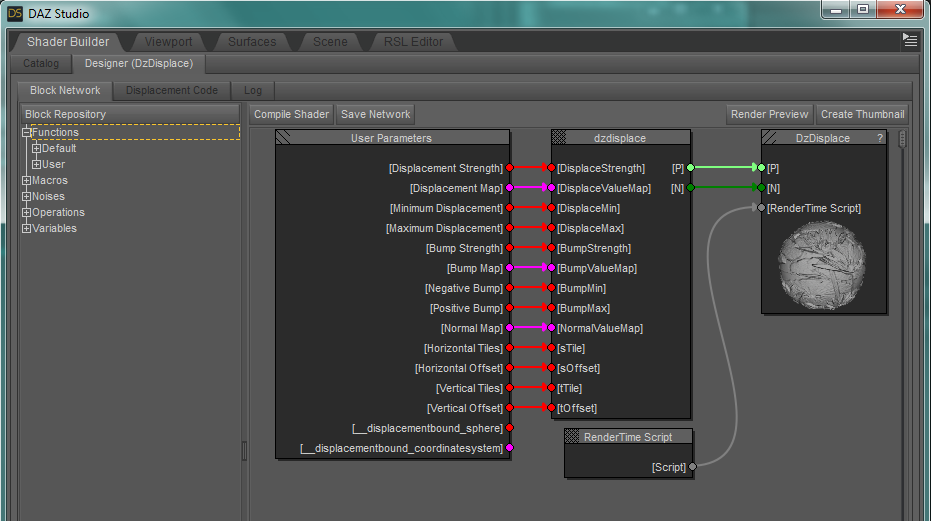Image resolution: width=931 pixels, height=521 pixels.
Task: Click the question mark on DzDisplace block
Action: click(880, 138)
